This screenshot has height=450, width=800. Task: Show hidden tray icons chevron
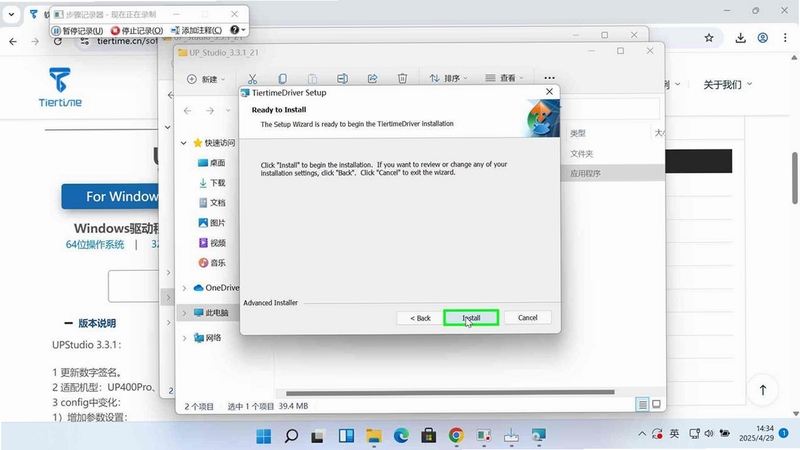(x=642, y=434)
